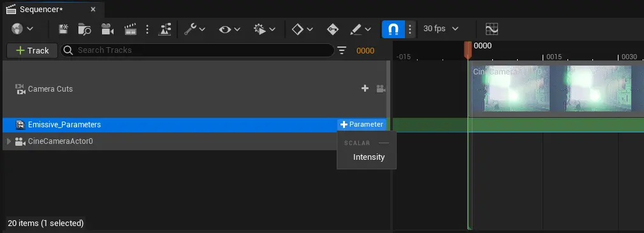Screen dimensions: 644x233
Task: Toggle the Camera Cuts lock-viewport camera icon
Action: pos(381,88)
